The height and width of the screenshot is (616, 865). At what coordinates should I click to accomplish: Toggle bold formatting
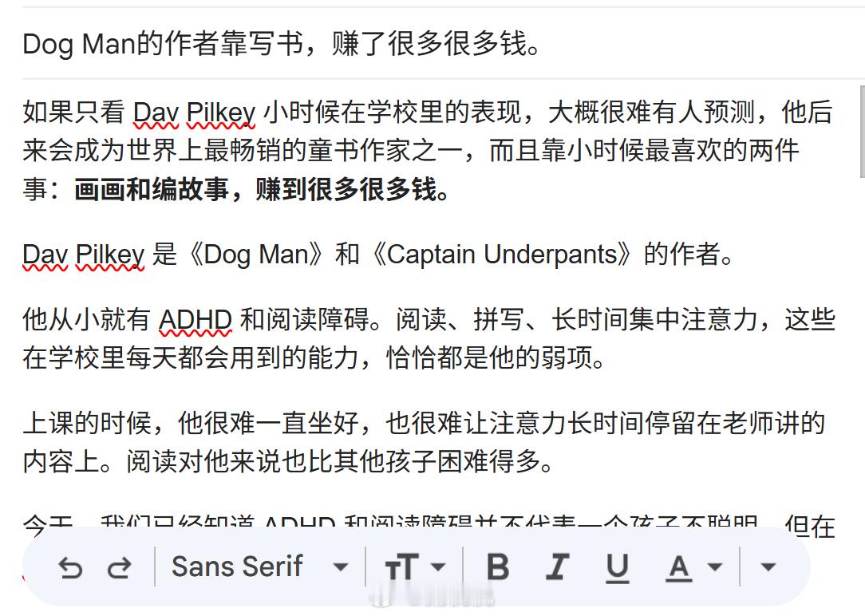pyautogui.click(x=498, y=567)
